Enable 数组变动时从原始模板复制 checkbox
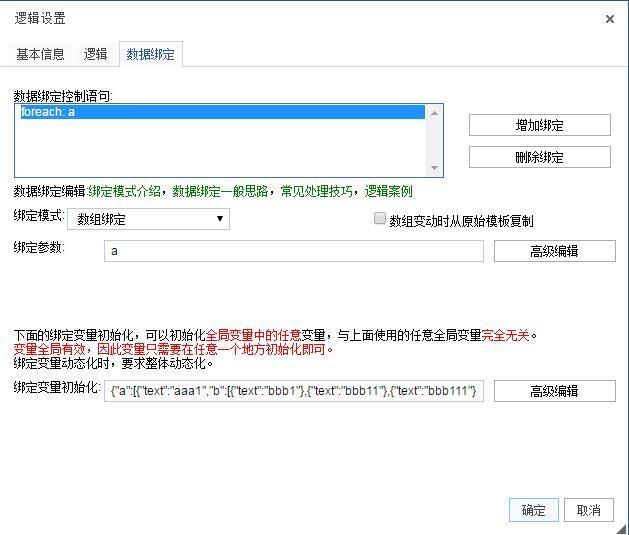629x535 pixels. pos(380,219)
